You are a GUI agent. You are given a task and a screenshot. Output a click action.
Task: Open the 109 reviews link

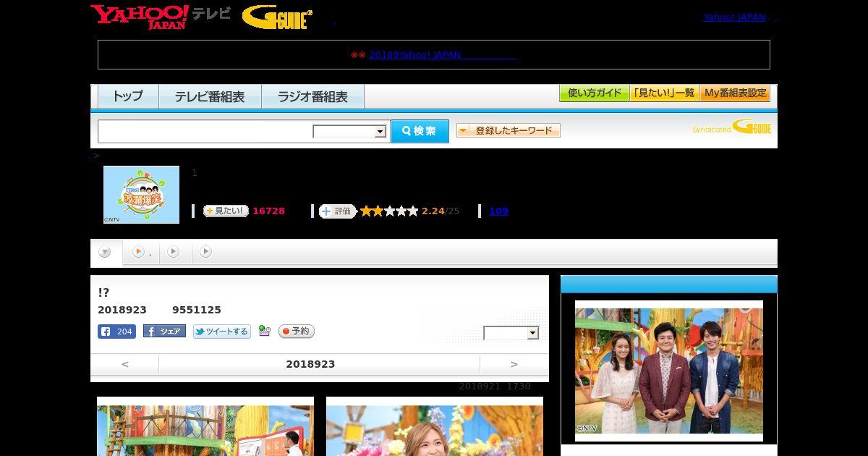[x=498, y=211]
